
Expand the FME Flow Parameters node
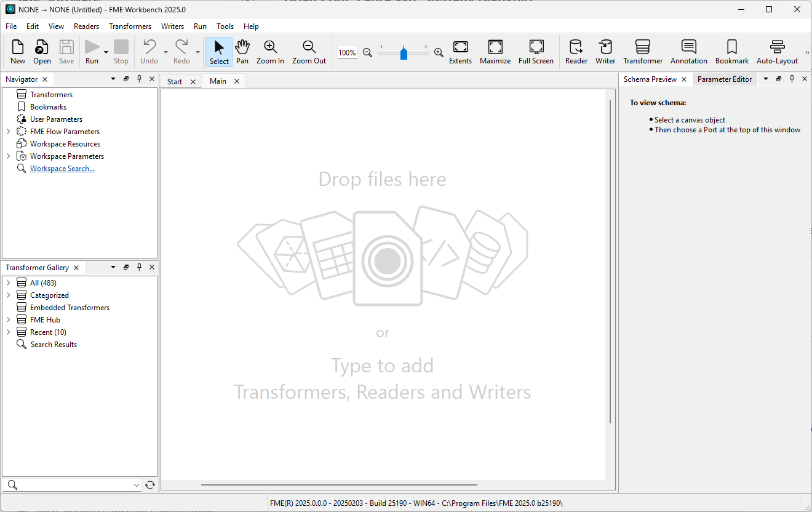[x=8, y=132]
